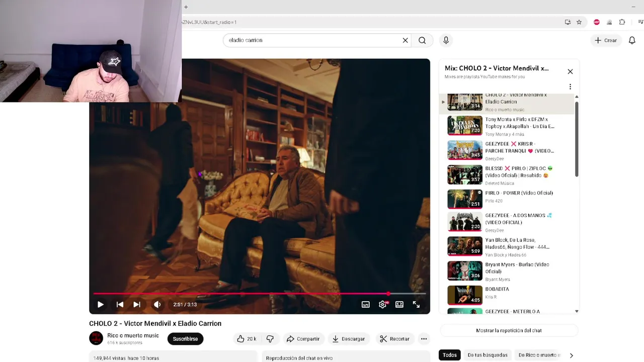The height and width of the screenshot is (362, 644).
Task: Open the Rico o muerto music channel name
Action: coord(133,335)
